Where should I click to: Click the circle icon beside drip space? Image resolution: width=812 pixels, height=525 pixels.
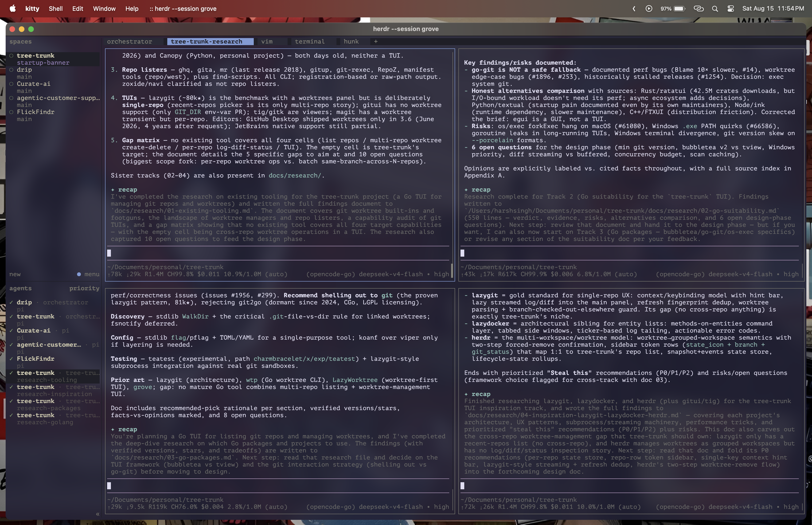[x=11, y=70]
